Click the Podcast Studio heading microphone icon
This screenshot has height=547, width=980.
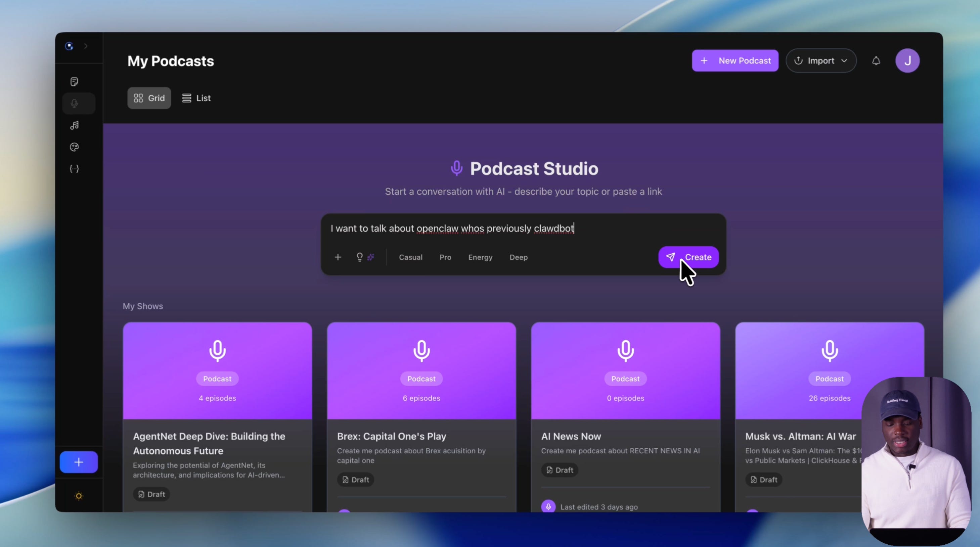tap(456, 168)
